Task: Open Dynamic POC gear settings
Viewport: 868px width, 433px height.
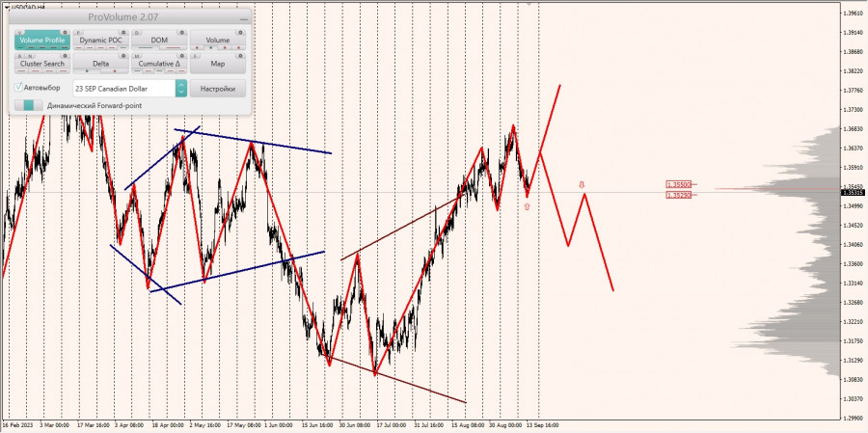Action: click(x=123, y=32)
